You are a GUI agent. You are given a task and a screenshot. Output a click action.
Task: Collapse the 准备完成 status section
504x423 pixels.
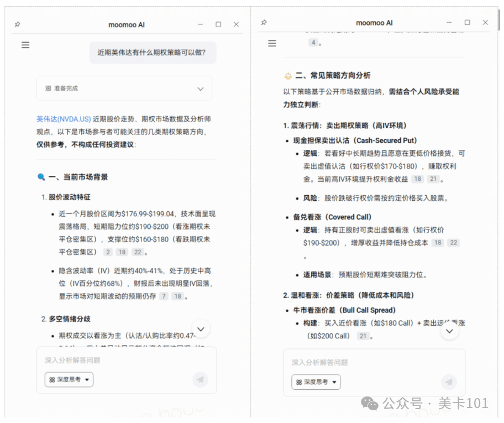coord(200,88)
